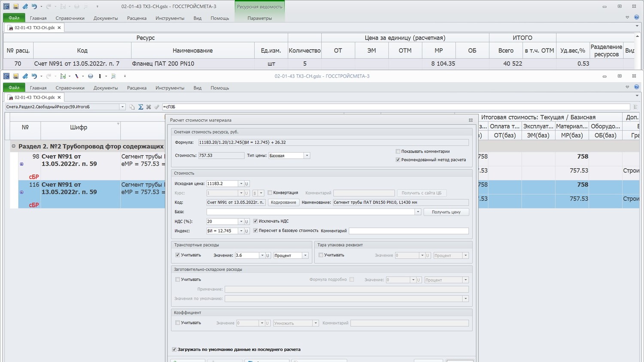
Task: Click the copy icon next to the cell name box
Action: coord(132,107)
